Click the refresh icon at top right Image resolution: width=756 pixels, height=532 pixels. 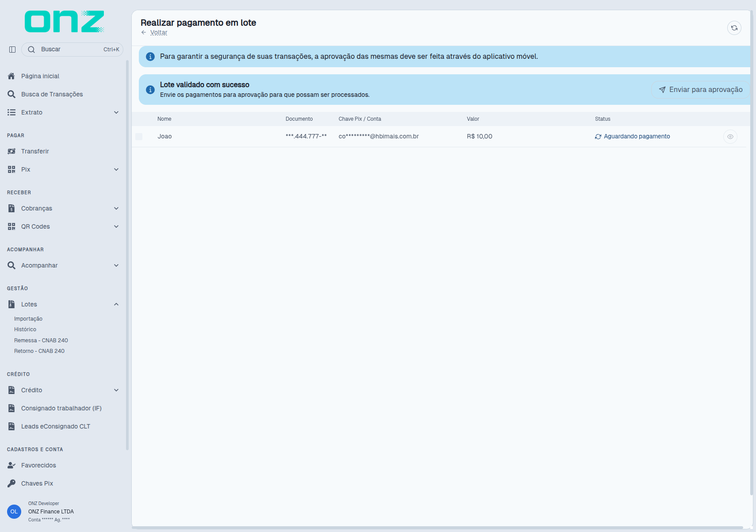coord(734,28)
